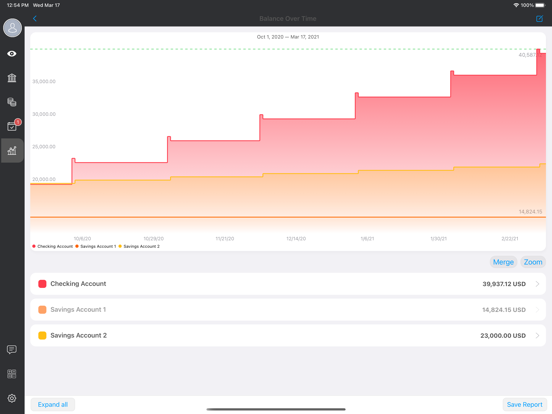Click the Save Report button
This screenshot has width=552, height=414.
[525, 404]
